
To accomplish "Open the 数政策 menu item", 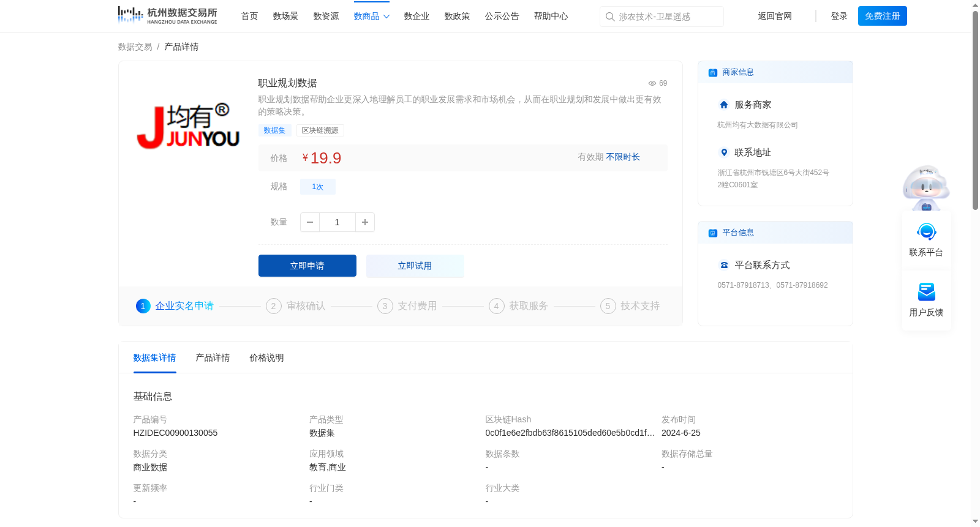I will pyautogui.click(x=458, y=17).
